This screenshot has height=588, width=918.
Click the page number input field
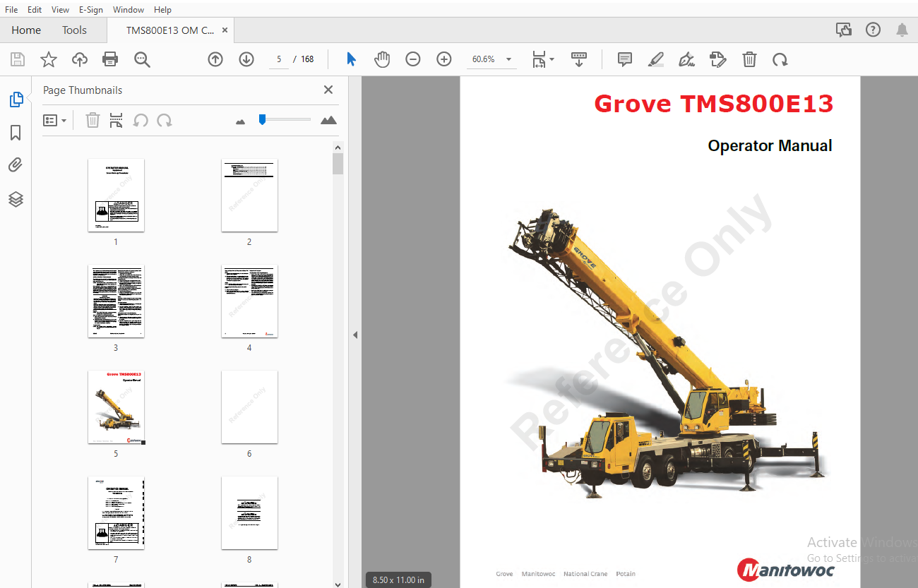click(x=280, y=59)
